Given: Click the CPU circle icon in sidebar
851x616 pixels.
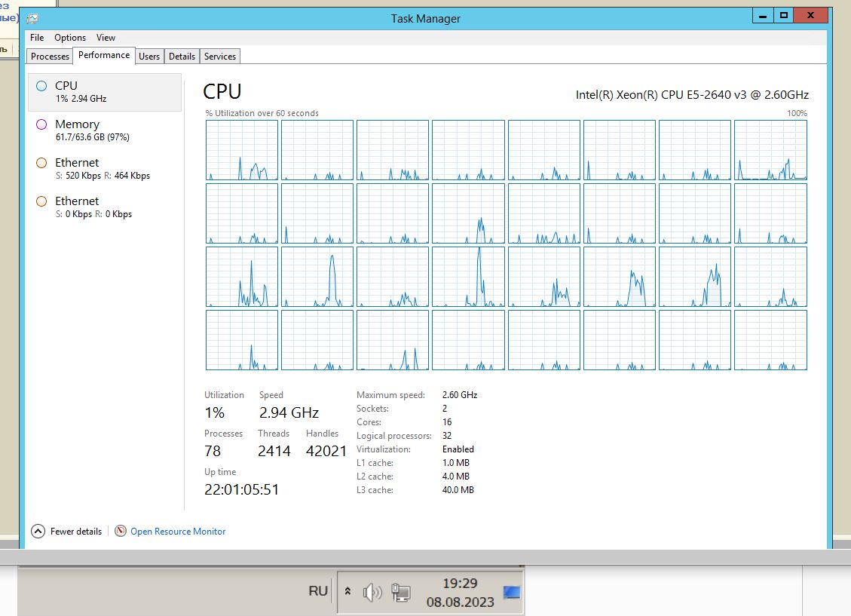Looking at the screenshot, I should click(x=41, y=86).
